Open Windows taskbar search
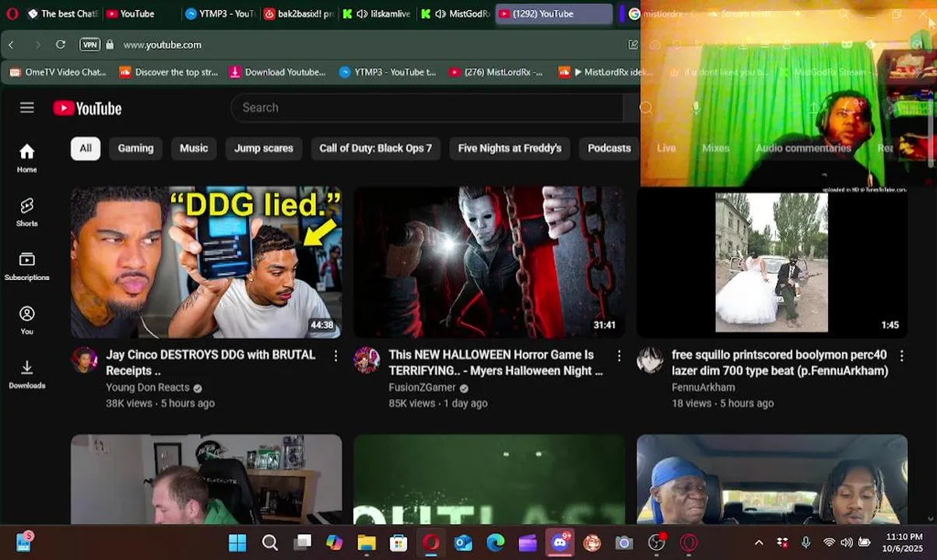Image resolution: width=937 pixels, height=560 pixels. (270, 543)
